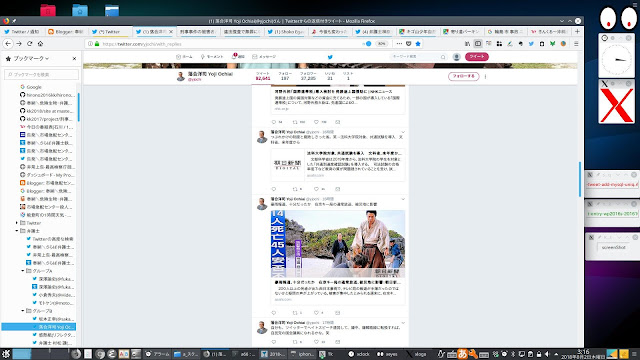
Task: View the ツイート count on the profile bar
Action: [263, 76]
